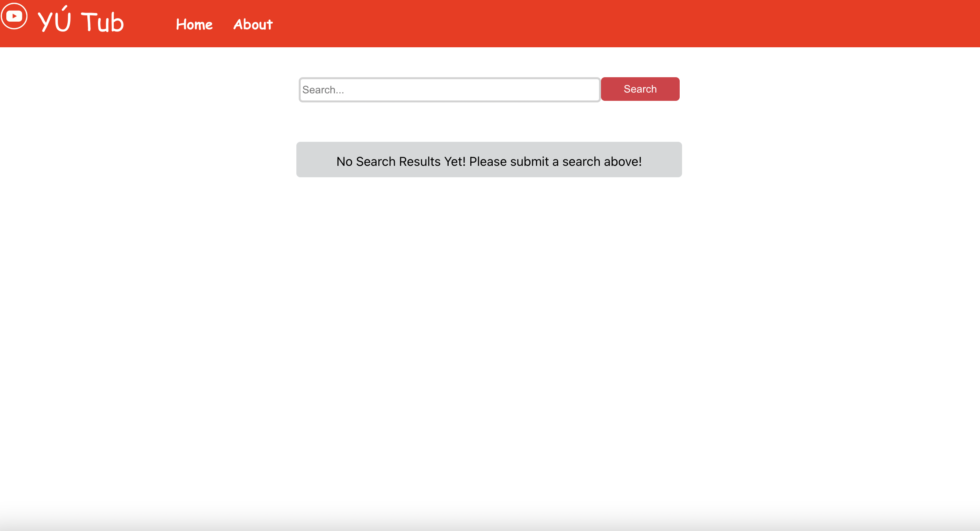Viewport: 980px width, 531px height.
Task: Click the YÚ text beside the logo
Action: pyautogui.click(x=55, y=21)
